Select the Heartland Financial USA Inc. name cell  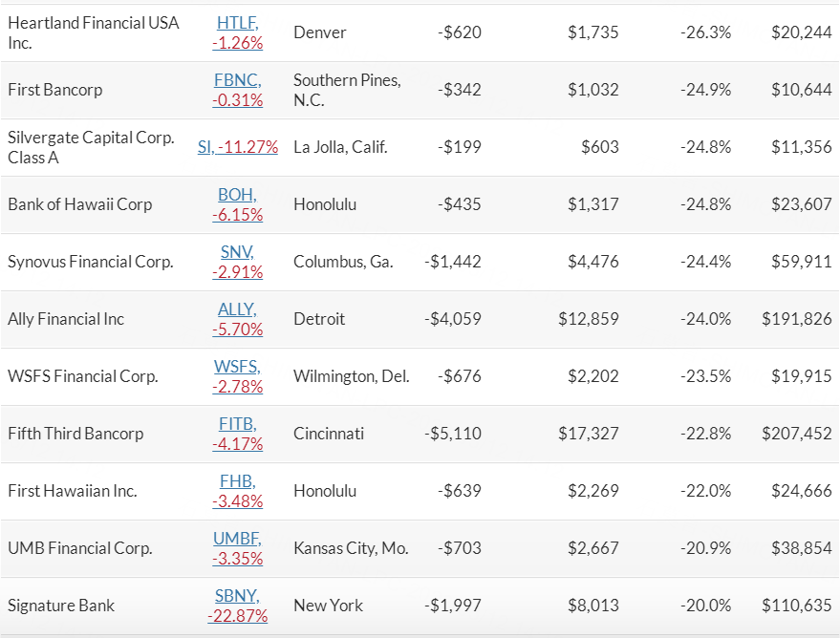click(93, 32)
